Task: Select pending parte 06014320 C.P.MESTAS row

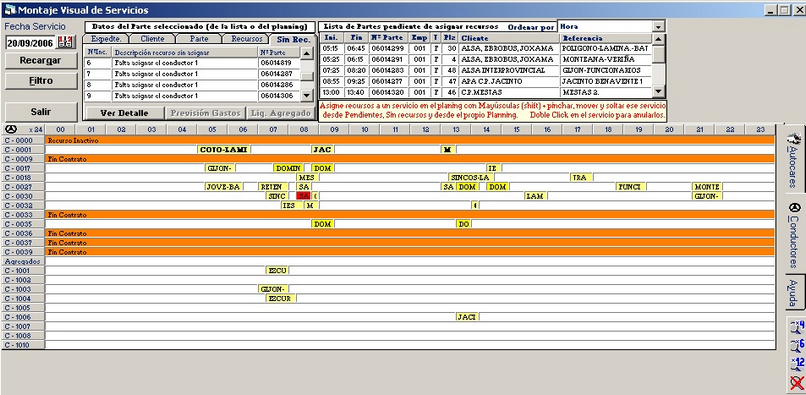Action: pos(486,93)
